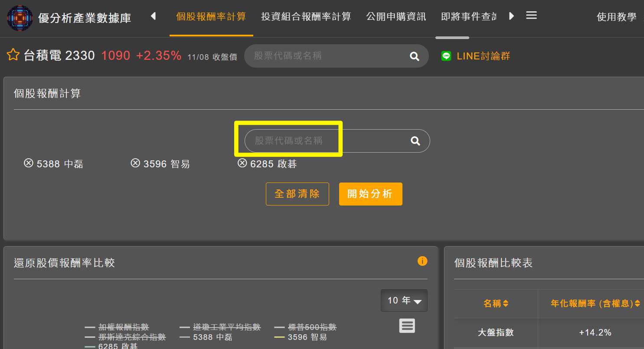Click the 開始分析 button
644x349 pixels.
click(x=371, y=194)
